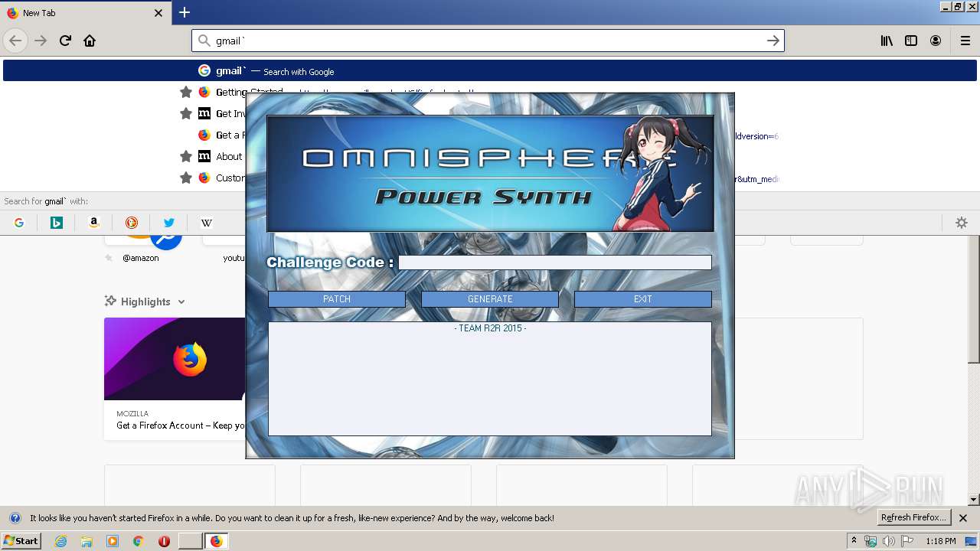Image resolution: width=980 pixels, height=551 pixels.
Task: Search with Amazon one-off engine icon
Action: [x=93, y=223]
